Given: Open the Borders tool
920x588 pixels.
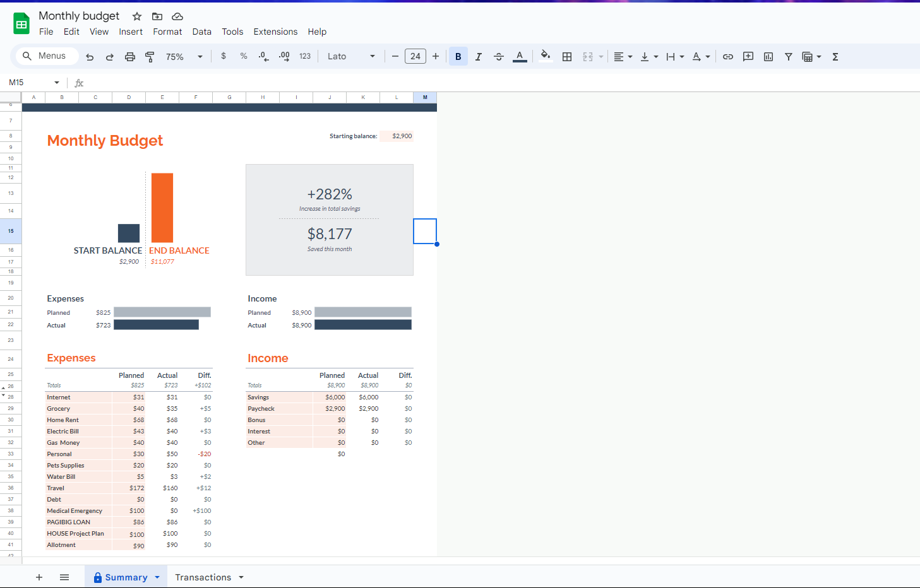Looking at the screenshot, I should 567,57.
